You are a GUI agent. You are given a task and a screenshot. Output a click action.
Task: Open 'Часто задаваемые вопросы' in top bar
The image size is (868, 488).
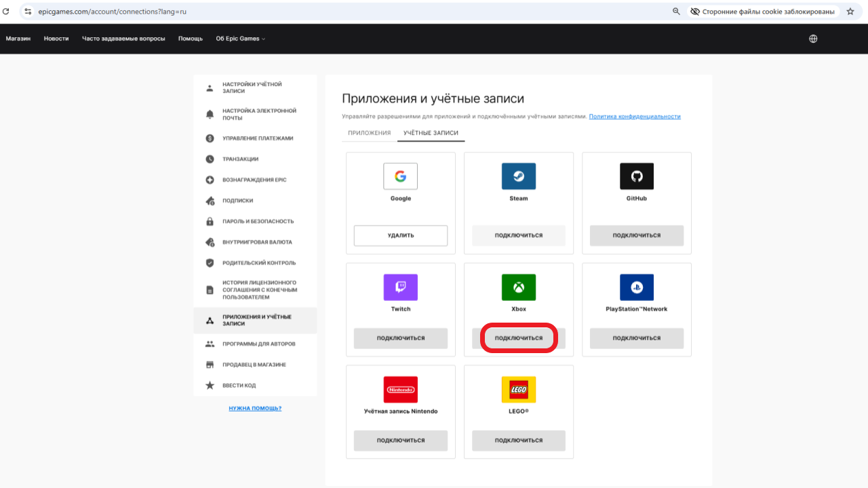tap(123, 39)
